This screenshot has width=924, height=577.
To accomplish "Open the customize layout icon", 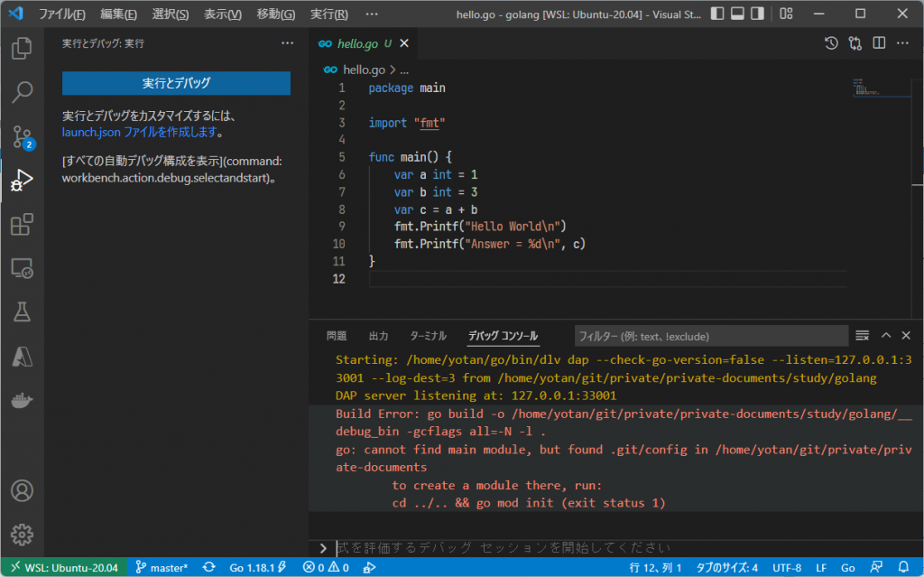I will (786, 14).
